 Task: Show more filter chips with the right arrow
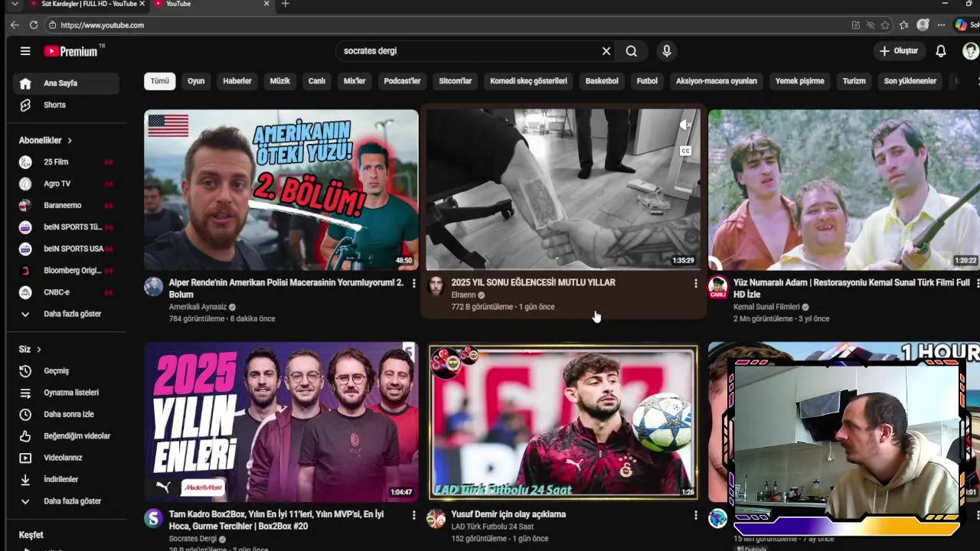click(x=976, y=81)
